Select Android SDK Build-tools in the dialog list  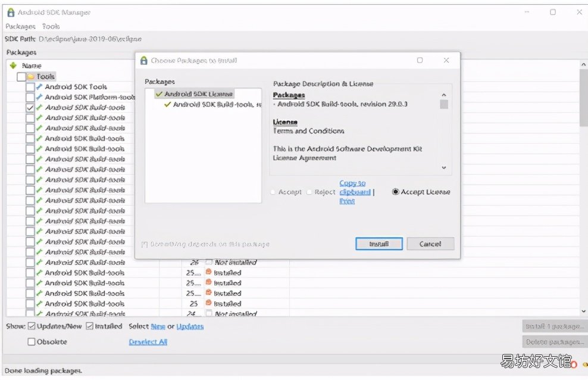pos(217,104)
